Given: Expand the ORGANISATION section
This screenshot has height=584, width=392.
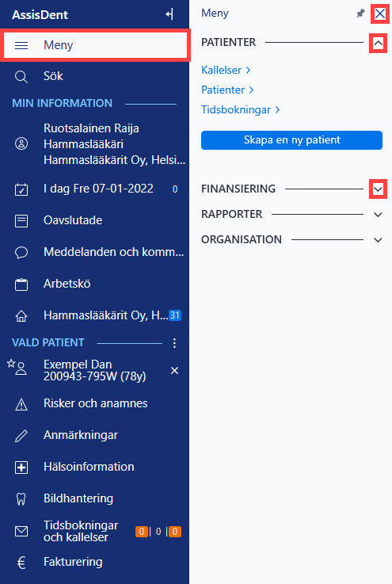Looking at the screenshot, I should 378,240.
